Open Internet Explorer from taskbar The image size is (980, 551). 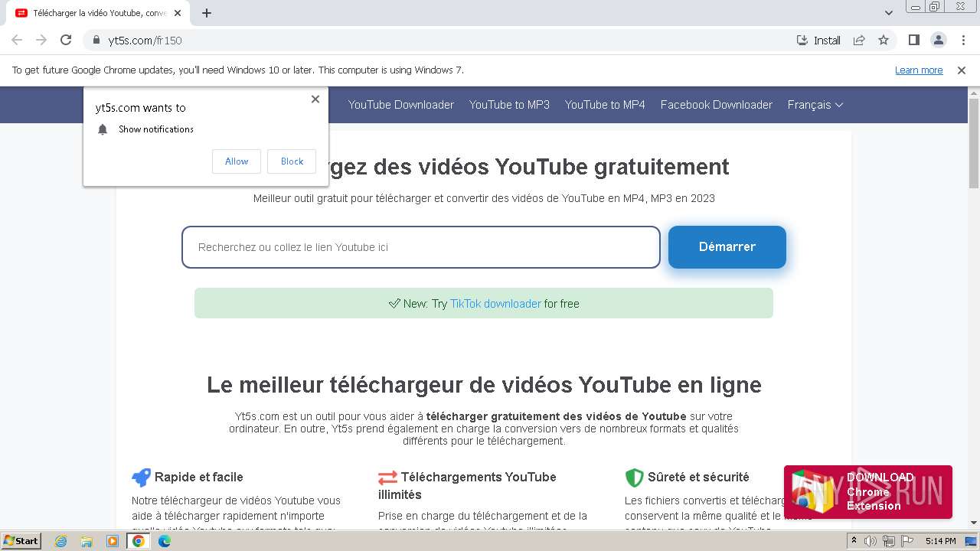pos(60,541)
